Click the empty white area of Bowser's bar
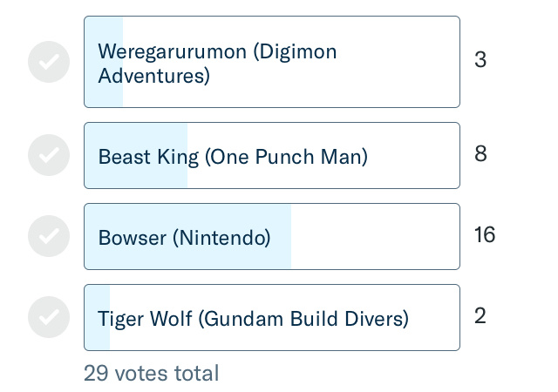The height and width of the screenshot is (392, 558). tap(375, 237)
